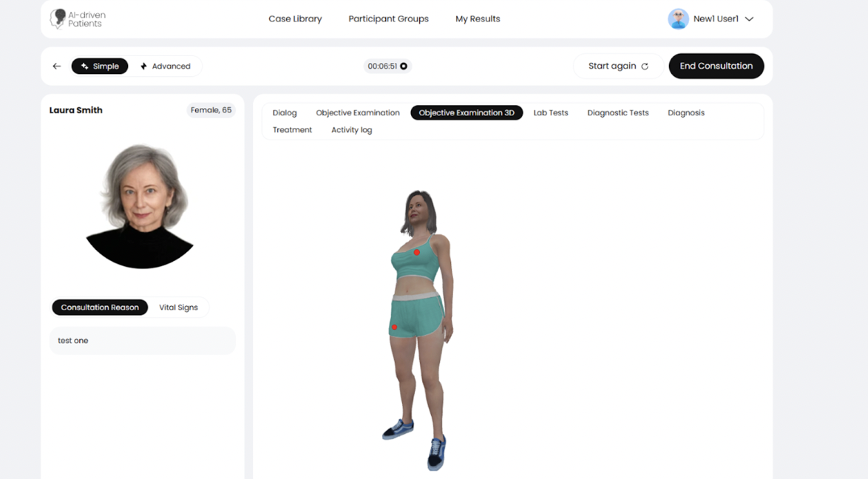868x479 pixels.
Task: Click the red hip marker on model
Action: pyautogui.click(x=395, y=327)
